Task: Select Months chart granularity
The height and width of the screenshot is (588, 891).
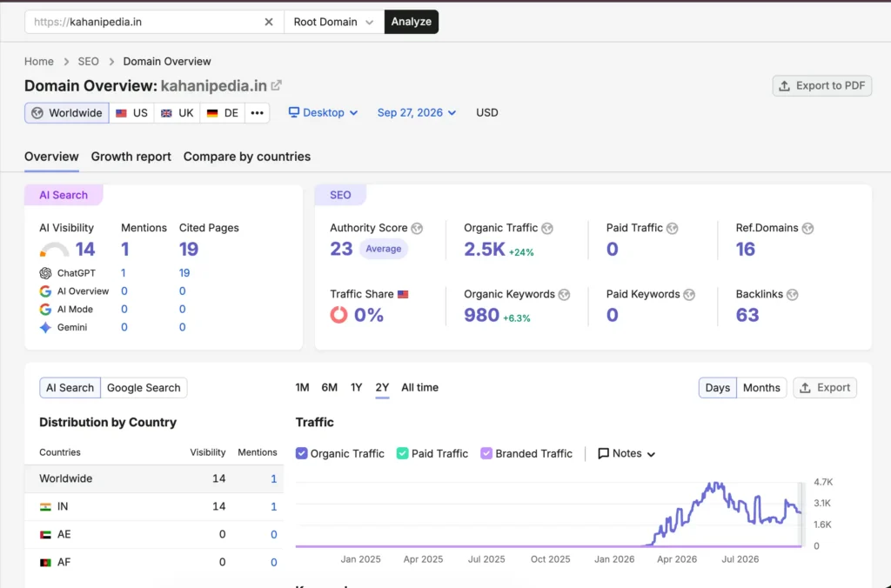Action: click(x=761, y=387)
